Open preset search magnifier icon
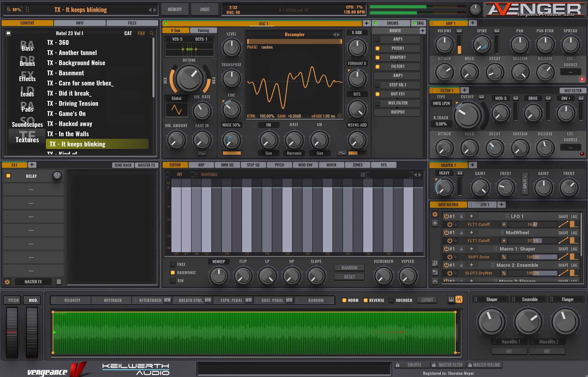588x377 pixels. click(x=151, y=33)
